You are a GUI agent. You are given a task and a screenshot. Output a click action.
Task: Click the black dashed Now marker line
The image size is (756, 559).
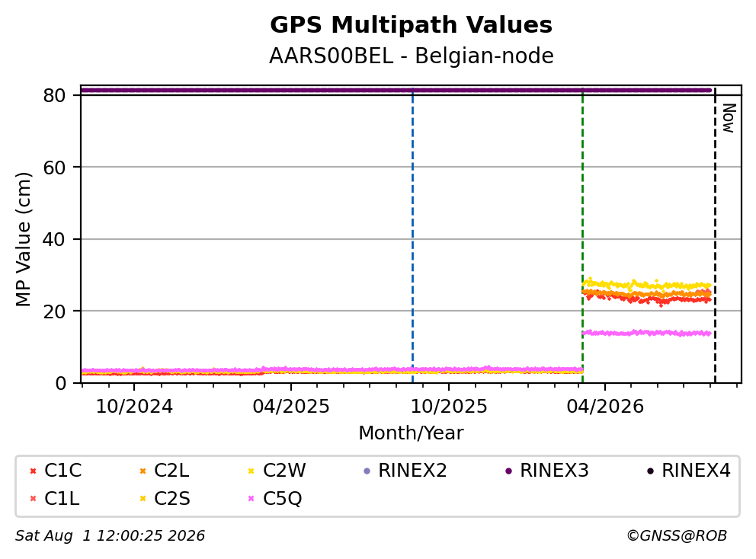pos(715,236)
